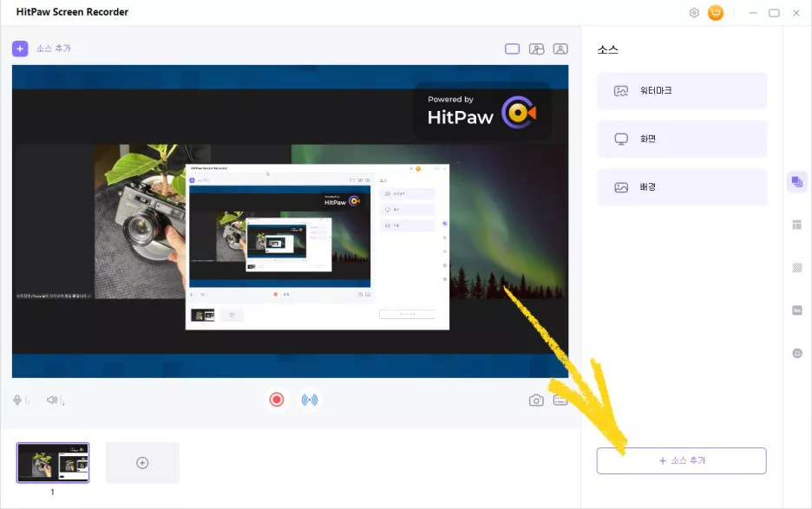The height and width of the screenshot is (509, 812).
Task: Open the texture pattern tab in sidebar
Action: pos(797,267)
